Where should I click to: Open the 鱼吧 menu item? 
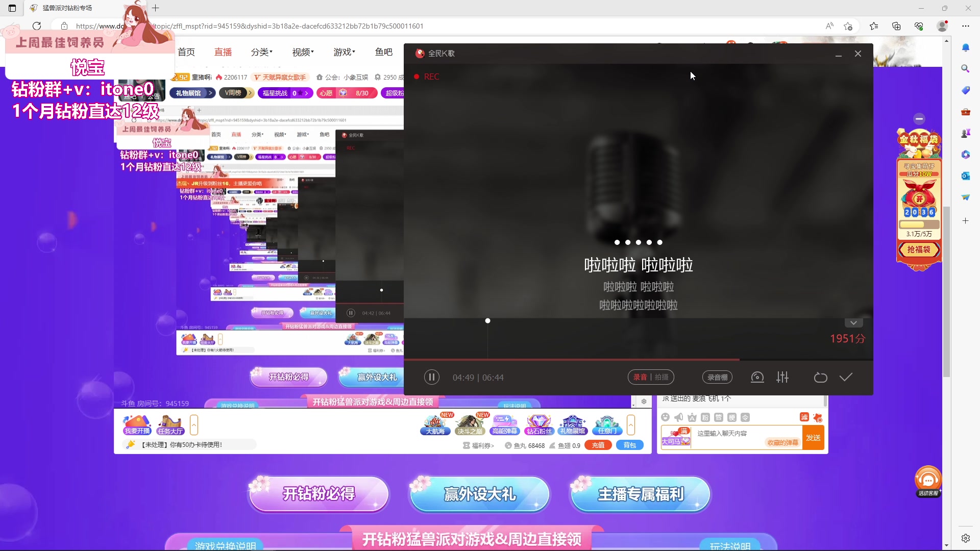point(383,52)
